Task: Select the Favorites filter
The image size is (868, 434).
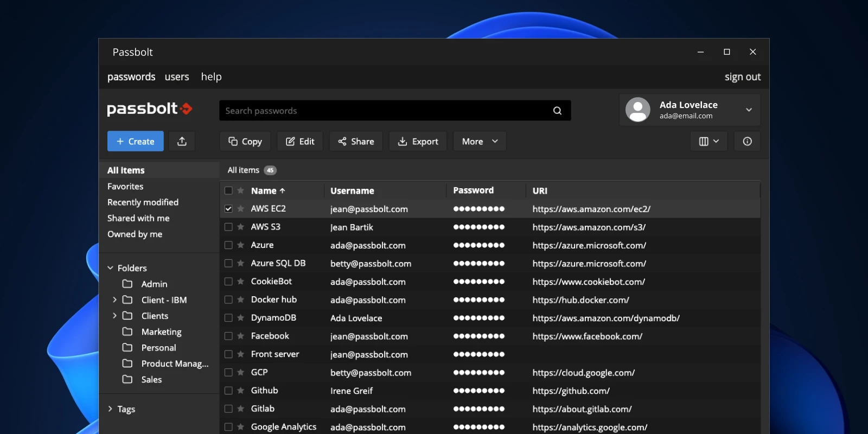Action: (125, 186)
